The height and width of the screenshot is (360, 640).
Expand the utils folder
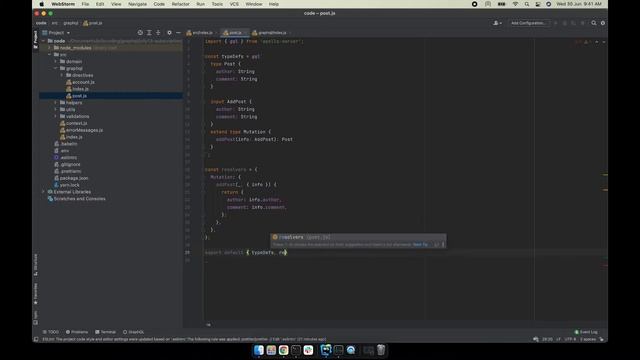point(56,109)
